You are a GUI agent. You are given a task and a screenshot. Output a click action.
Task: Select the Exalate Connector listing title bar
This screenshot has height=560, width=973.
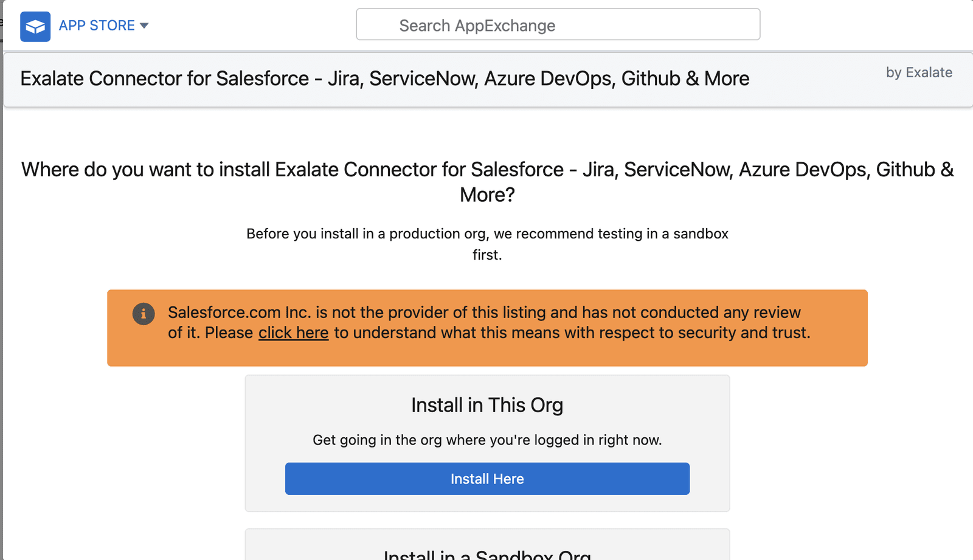[x=384, y=78]
